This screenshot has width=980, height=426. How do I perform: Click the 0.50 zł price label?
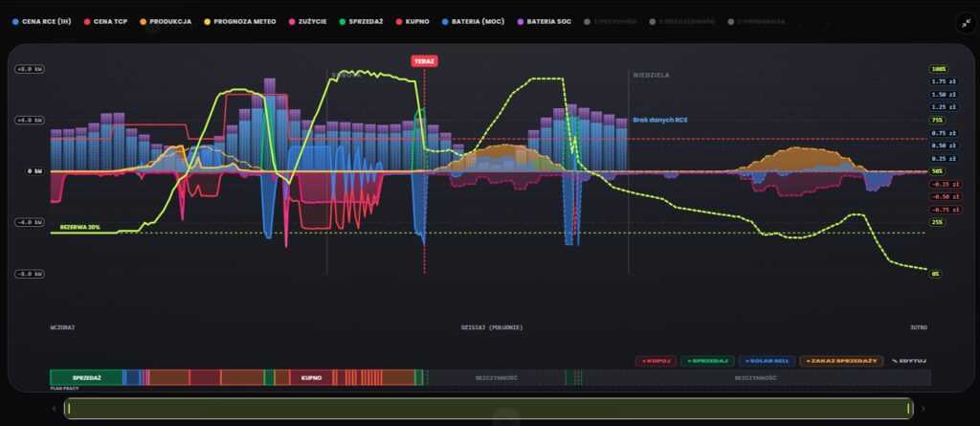943,146
